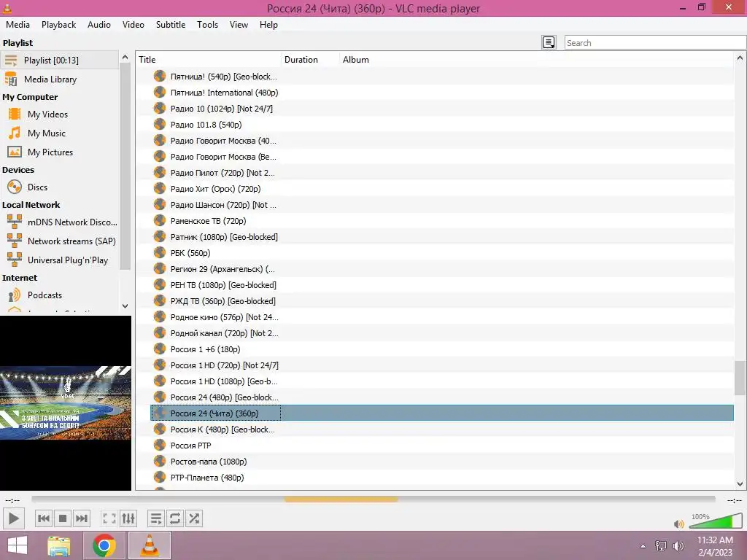Select РЕН ТВ (1080p) entry
The width and height of the screenshot is (747, 560).
(223, 285)
